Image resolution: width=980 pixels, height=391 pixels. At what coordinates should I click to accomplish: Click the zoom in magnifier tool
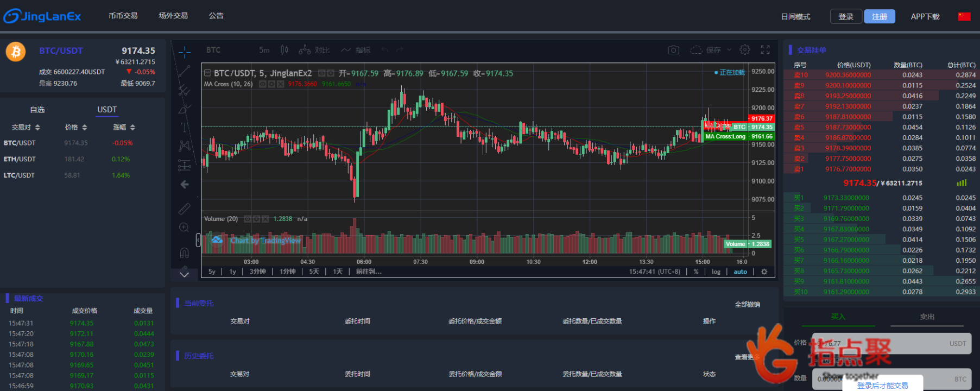point(185,228)
